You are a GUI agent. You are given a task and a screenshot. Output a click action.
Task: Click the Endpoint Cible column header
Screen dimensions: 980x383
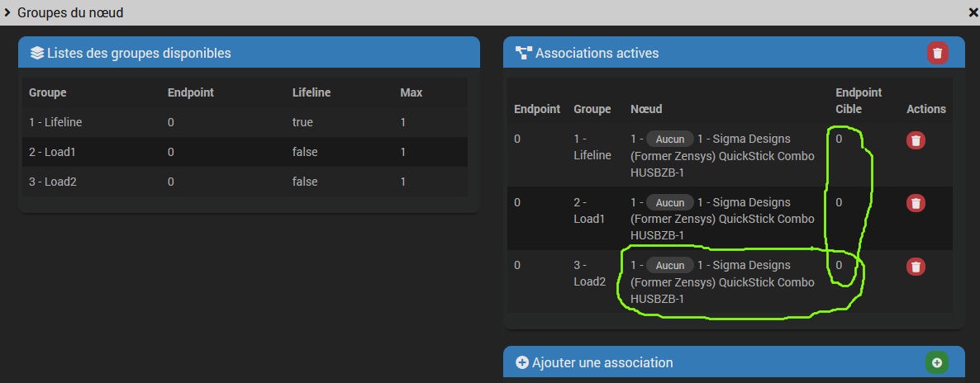pos(859,101)
